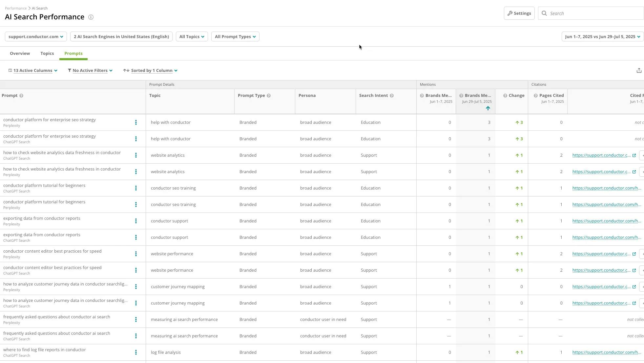Click help icon next to Prompt Type header
The width and height of the screenshot is (644, 363).
(x=269, y=96)
